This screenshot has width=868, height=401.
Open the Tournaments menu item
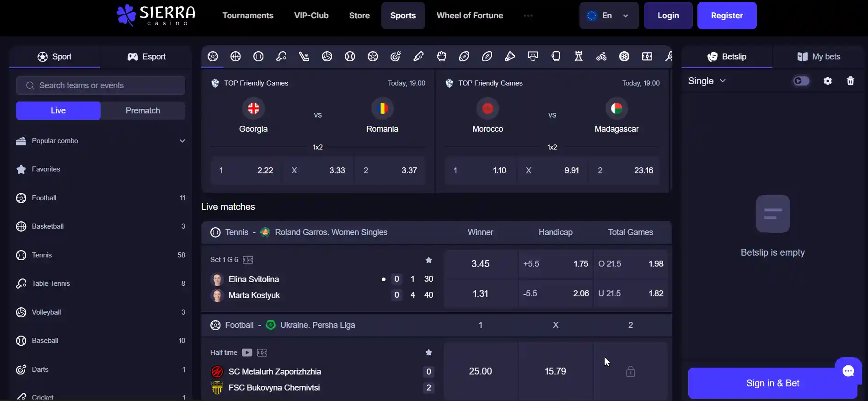coord(248,16)
